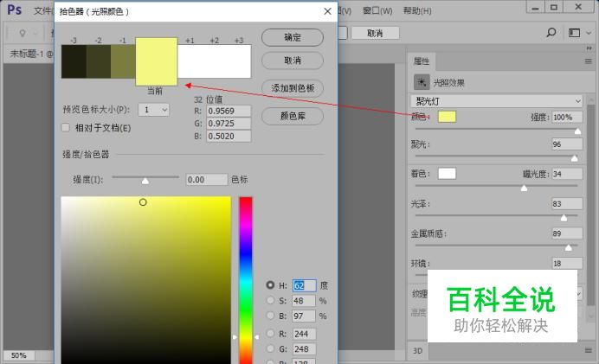599x364 pixels.
Task: Open the 窗口(W) menu
Action: [x=377, y=10]
